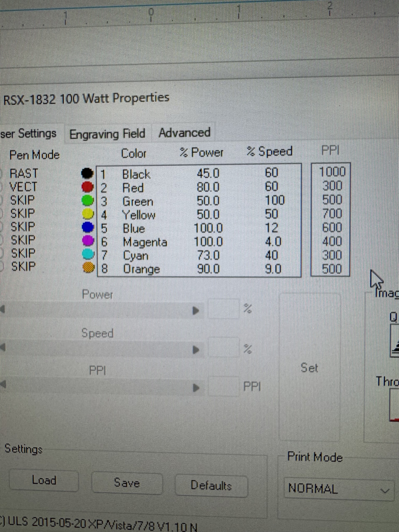Click the Save settings button
This screenshot has width=399, height=532.
127,483
